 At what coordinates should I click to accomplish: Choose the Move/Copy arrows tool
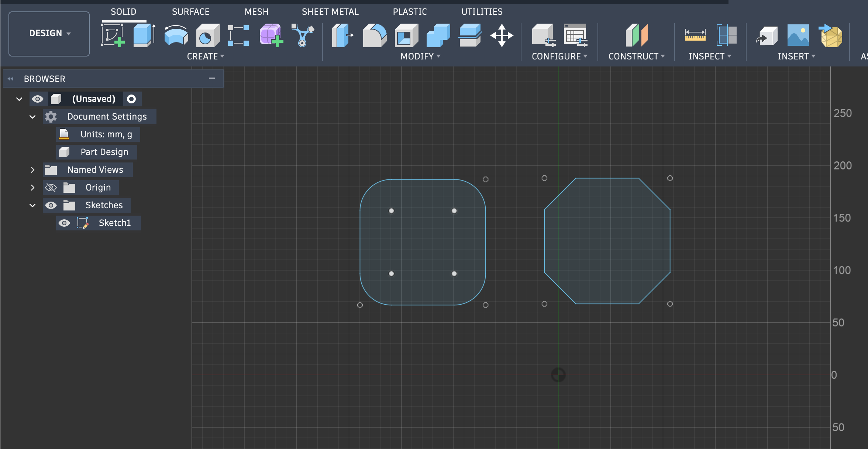(x=502, y=35)
